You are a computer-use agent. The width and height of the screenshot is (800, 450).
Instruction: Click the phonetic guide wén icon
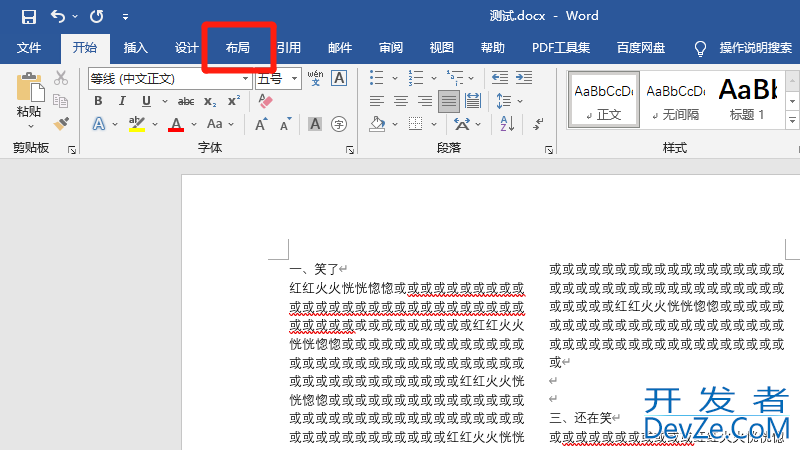315,78
